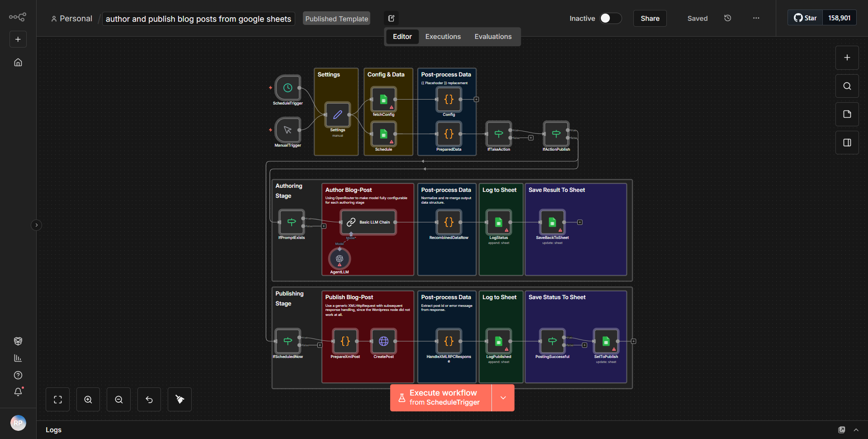This screenshot has width=868, height=439.
Task: Select the Config code node
Action: point(449,99)
